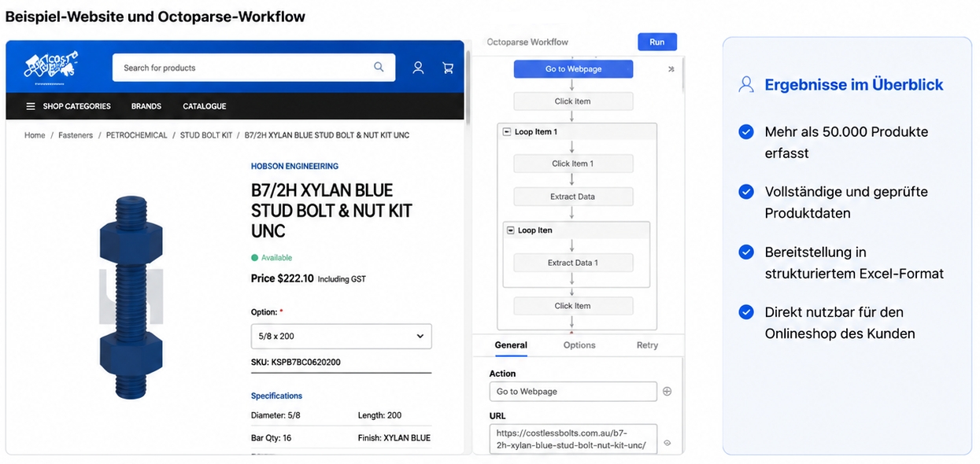This screenshot has width=980, height=464.
Task: Open the user account icon
Action: [418, 68]
